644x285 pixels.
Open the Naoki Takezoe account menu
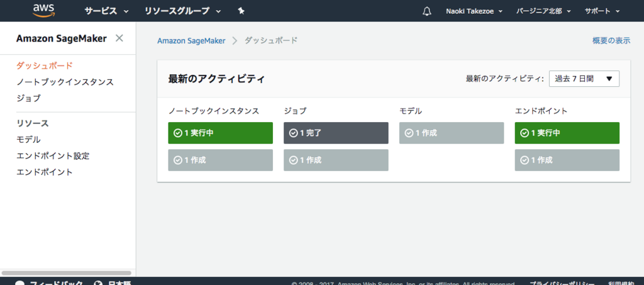tap(474, 11)
